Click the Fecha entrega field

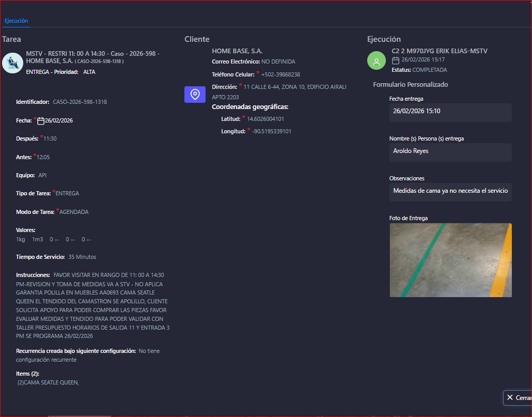coord(450,112)
